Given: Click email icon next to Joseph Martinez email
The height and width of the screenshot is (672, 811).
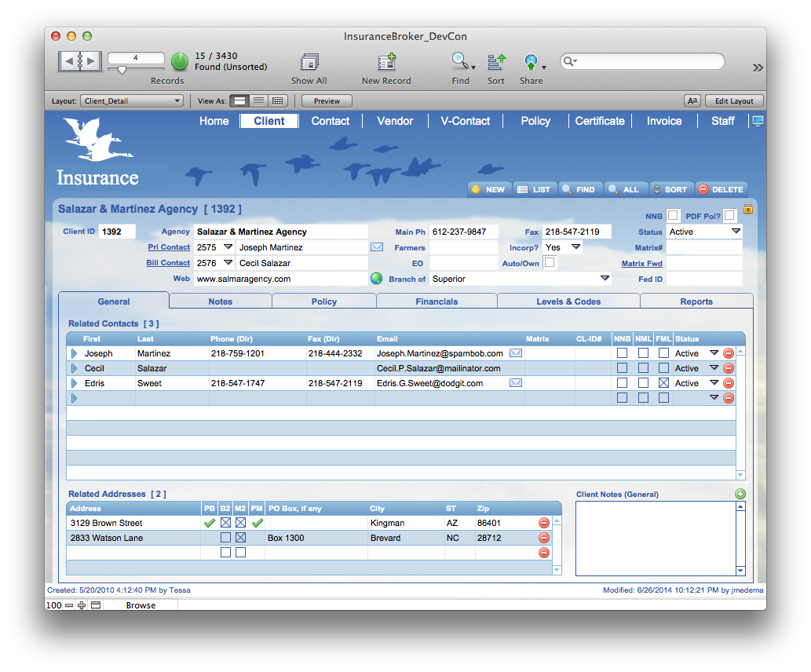Looking at the screenshot, I should [x=516, y=353].
